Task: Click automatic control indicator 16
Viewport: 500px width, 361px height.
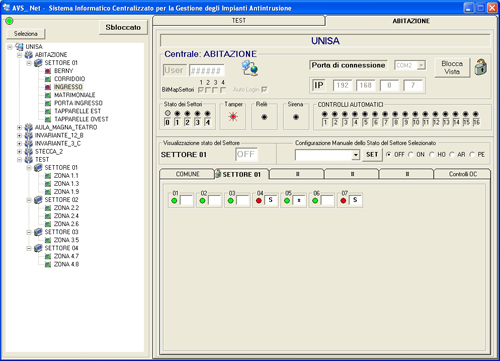Action: click(x=476, y=114)
